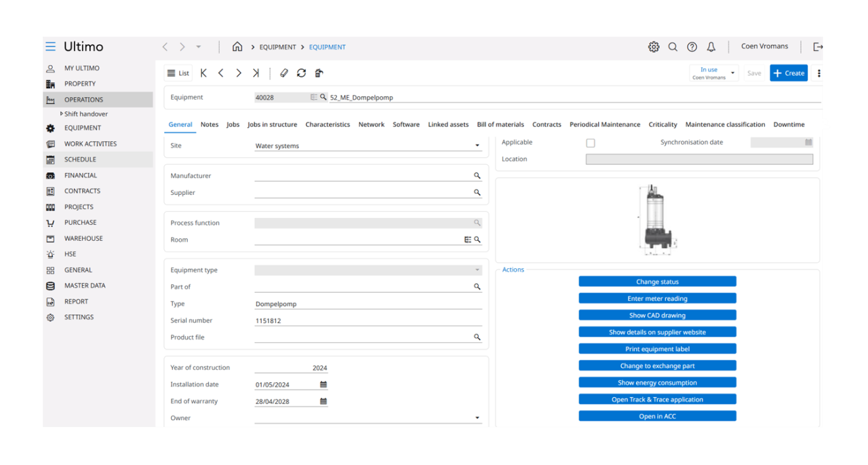Click the log out icon

[818, 47]
